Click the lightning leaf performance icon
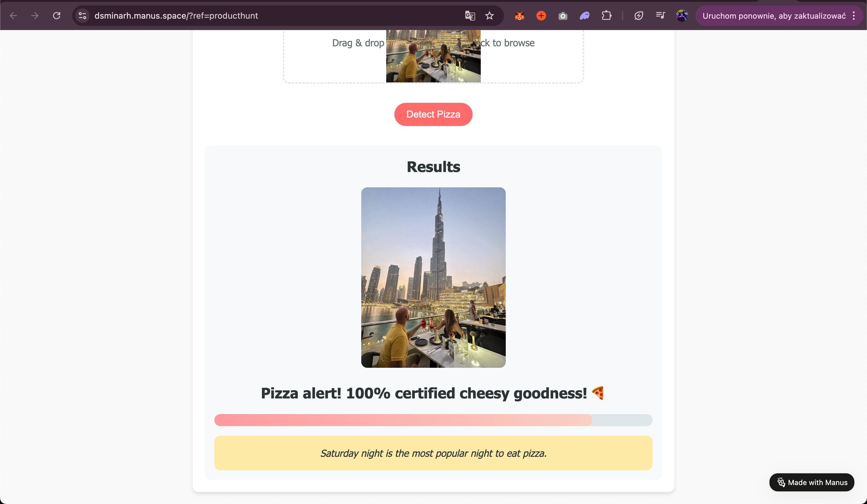This screenshot has width=867, height=504. pyautogui.click(x=639, y=16)
